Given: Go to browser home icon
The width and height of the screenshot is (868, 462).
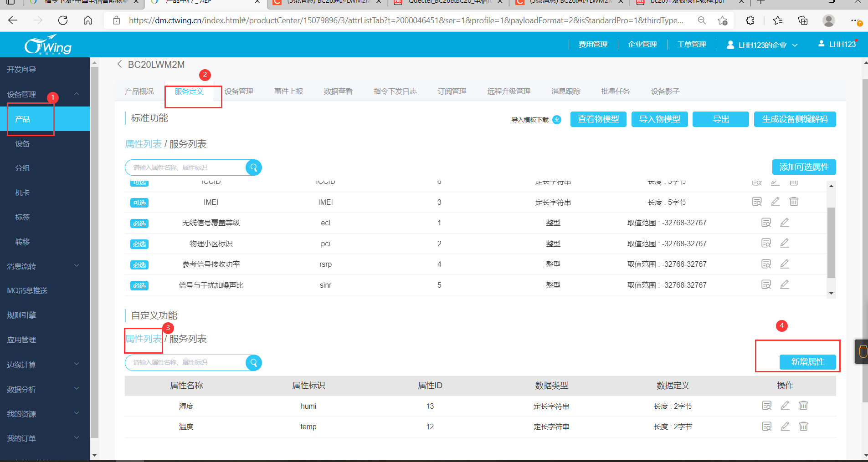Looking at the screenshot, I should (88, 20).
